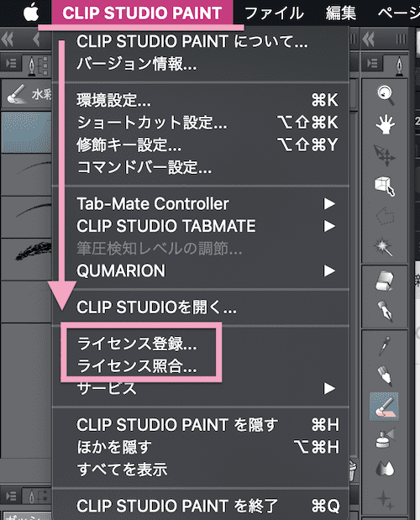Open lower palette menu icon at bottom left
This screenshot has width=420, height=520.
pos(11,496)
